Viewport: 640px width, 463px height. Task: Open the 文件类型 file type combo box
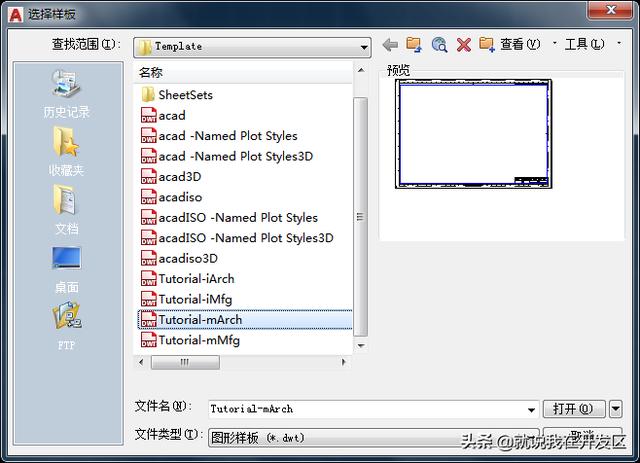tap(373, 438)
